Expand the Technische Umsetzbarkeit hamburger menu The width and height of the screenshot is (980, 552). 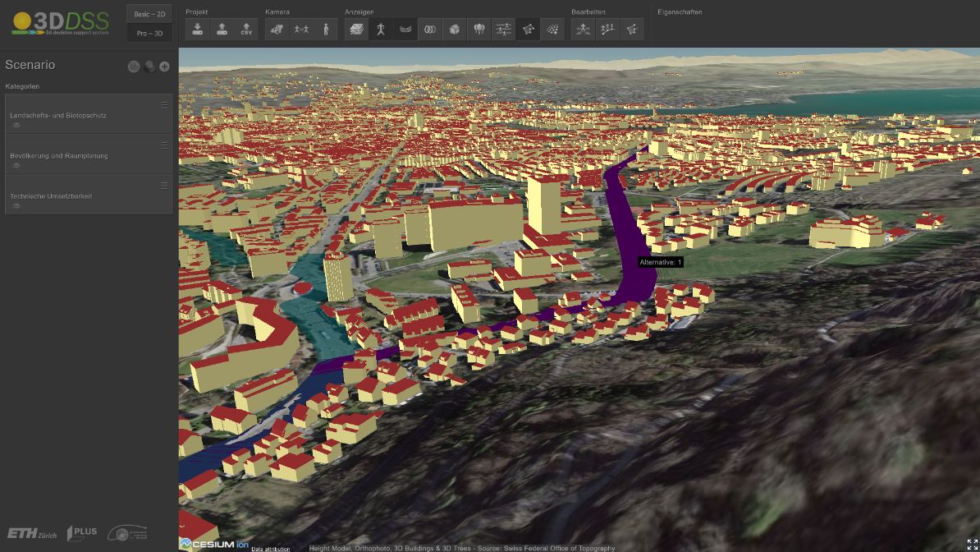pyautogui.click(x=165, y=185)
